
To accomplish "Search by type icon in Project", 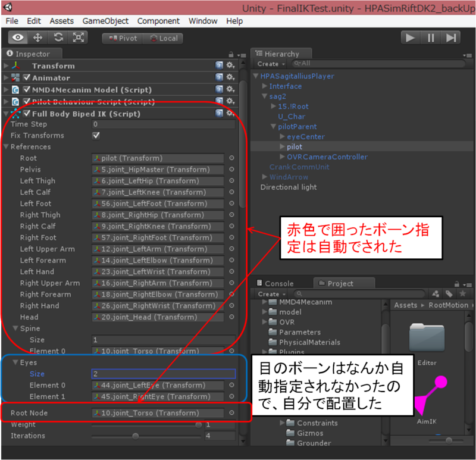I will (x=436, y=293).
